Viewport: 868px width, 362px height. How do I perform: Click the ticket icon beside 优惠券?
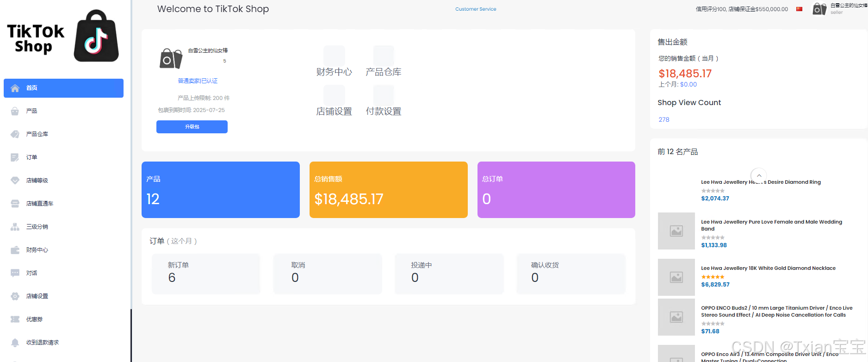[x=15, y=319]
